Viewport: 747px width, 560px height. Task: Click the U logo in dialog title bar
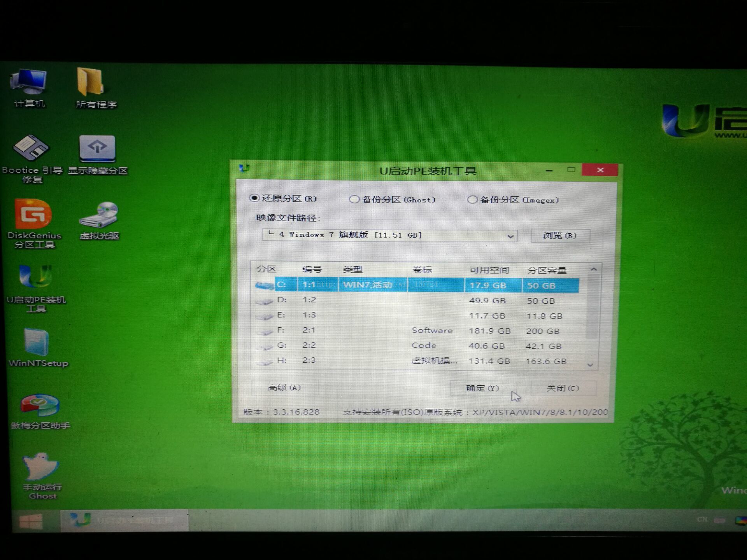tap(244, 168)
